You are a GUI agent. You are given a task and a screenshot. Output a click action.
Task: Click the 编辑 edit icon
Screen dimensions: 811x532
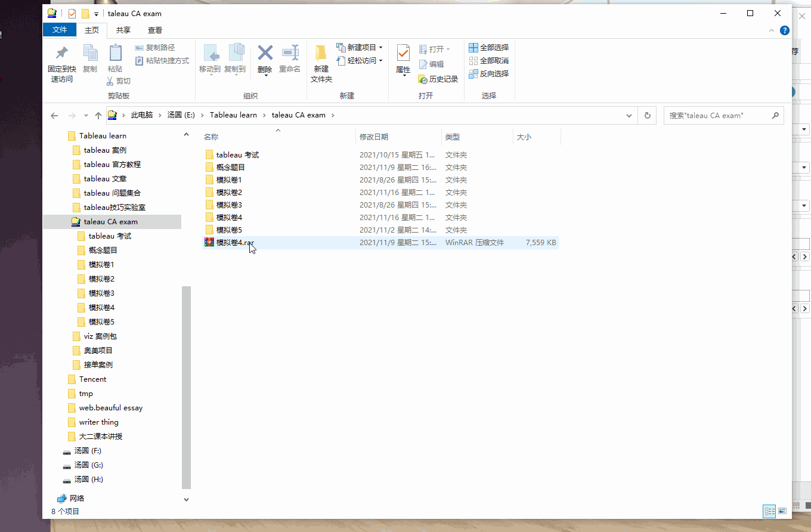pyautogui.click(x=423, y=64)
